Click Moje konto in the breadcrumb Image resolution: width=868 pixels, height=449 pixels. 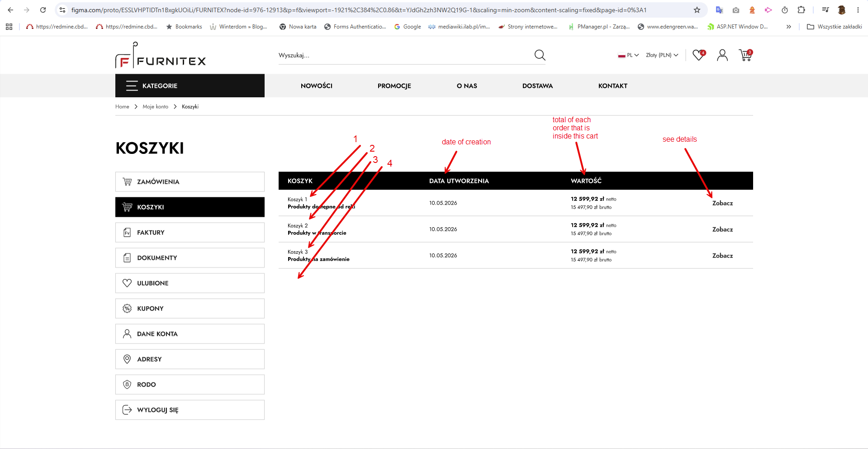tap(156, 107)
